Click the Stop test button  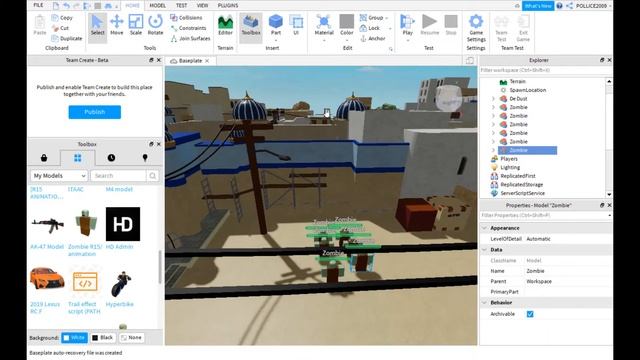click(x=451, y=25)
